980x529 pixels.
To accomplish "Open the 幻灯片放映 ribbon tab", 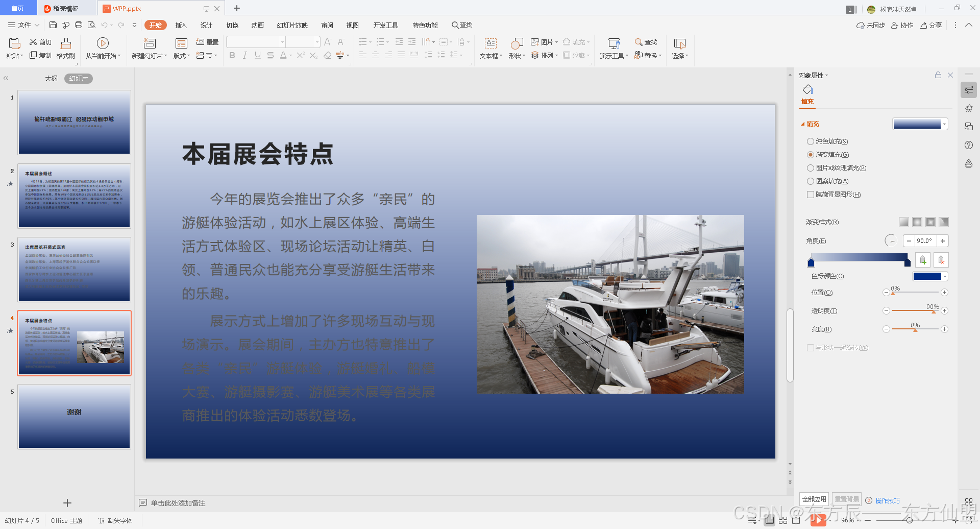I will (x=292, y=25).
